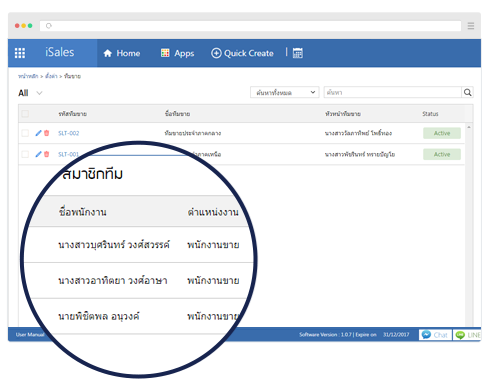Open the Apps menu
Viewport: 488px width, 379px height.
click(x=177, y=53)
